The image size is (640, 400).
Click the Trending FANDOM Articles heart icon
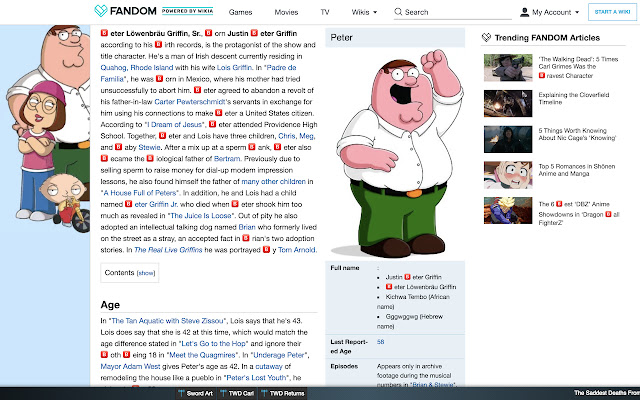tap(486, 38)
